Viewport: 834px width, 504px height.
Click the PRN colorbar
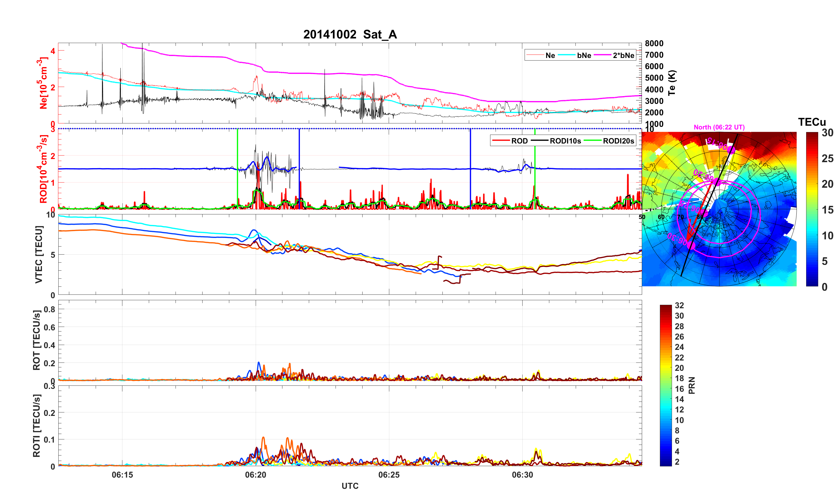coord(665,386)
